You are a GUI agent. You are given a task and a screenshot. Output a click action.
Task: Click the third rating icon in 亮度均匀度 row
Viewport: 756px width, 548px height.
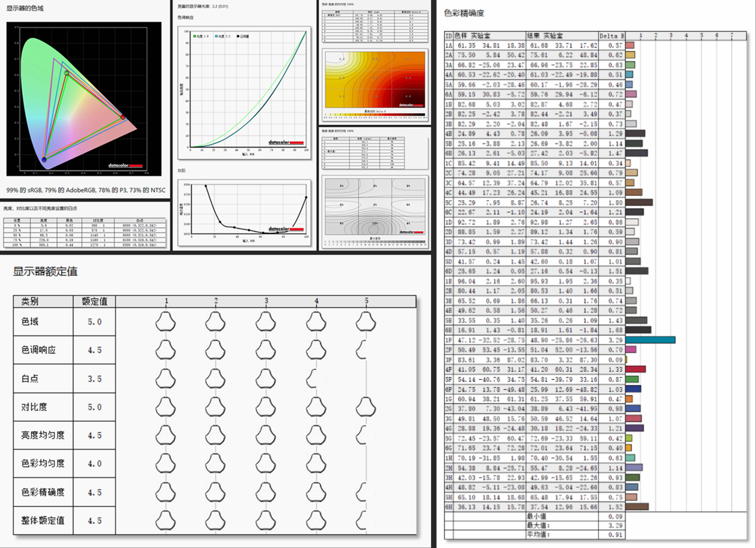pos(266,435)
